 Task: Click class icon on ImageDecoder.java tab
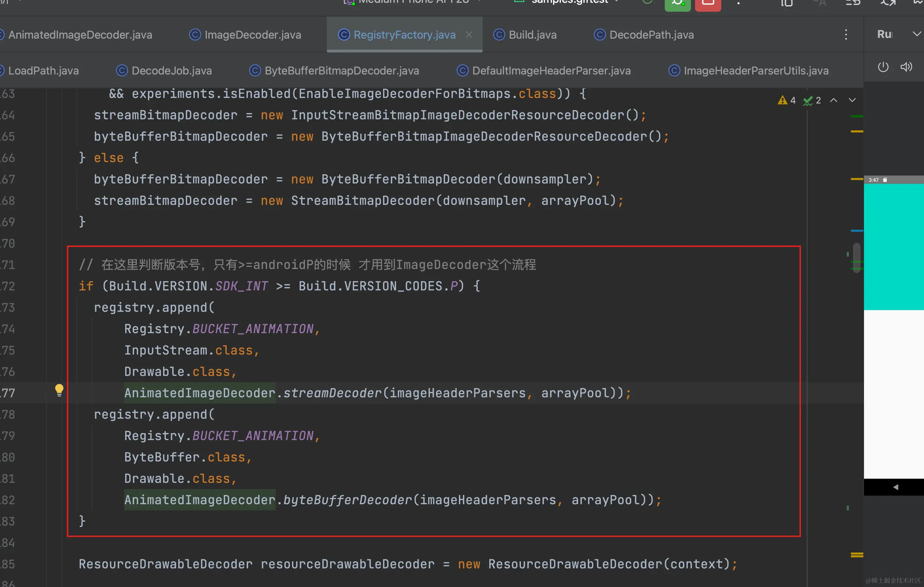click(195, 35)
